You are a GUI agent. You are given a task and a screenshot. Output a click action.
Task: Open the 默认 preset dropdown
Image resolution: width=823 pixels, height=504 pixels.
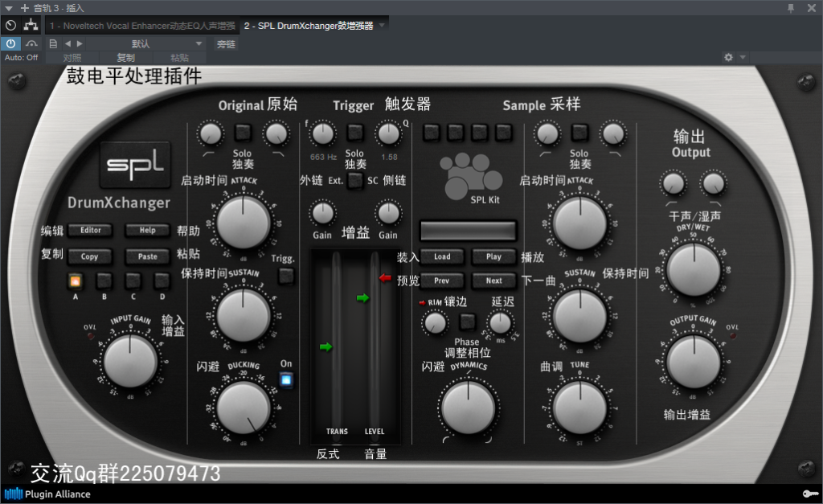145,43
